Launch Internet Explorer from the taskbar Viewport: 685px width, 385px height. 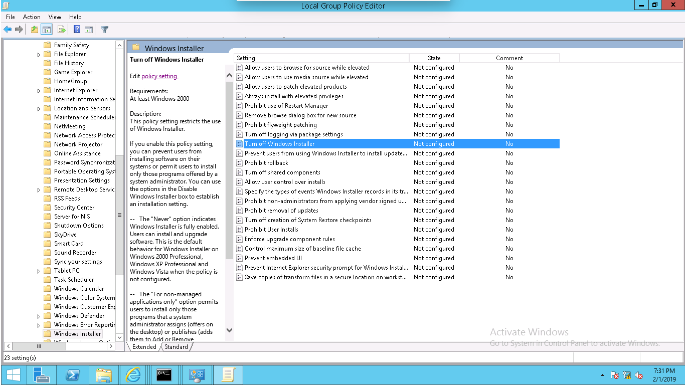[133, 375]
